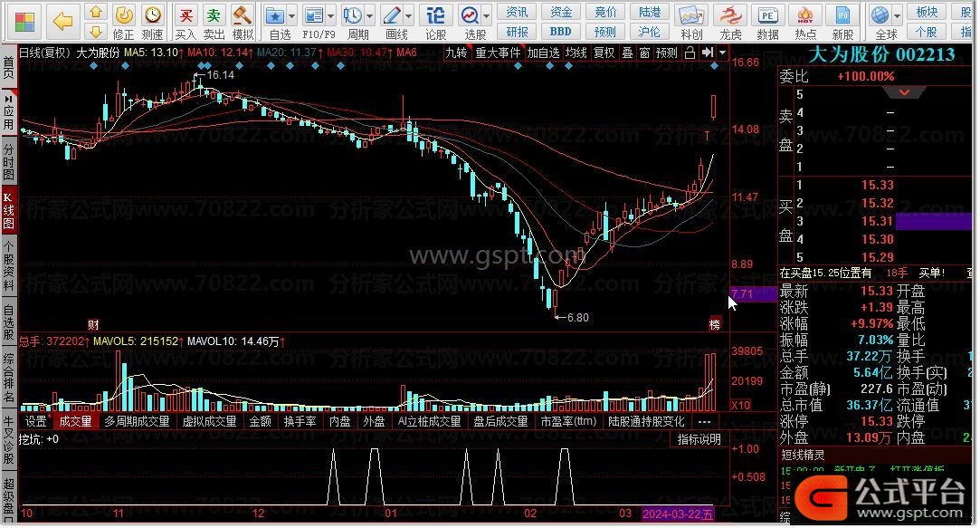
Task: Switch to the 分时图 sidebar tab
Action: click(9, 161)
